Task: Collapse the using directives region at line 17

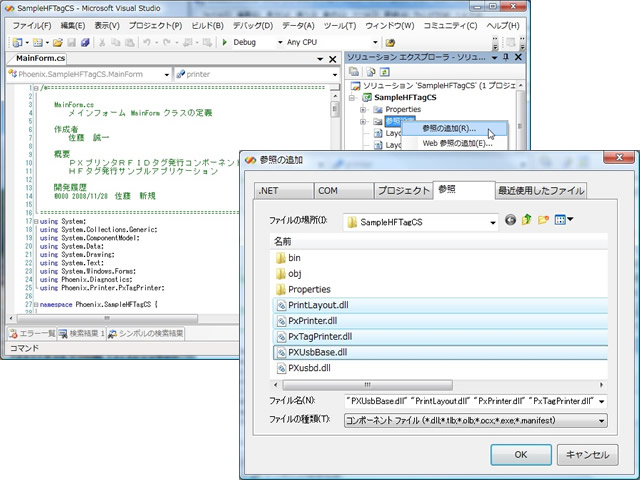Action: 36,221
